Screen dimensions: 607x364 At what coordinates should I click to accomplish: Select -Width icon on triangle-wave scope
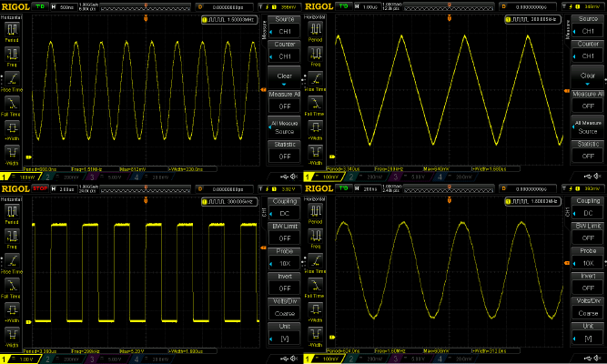(316, 152)
